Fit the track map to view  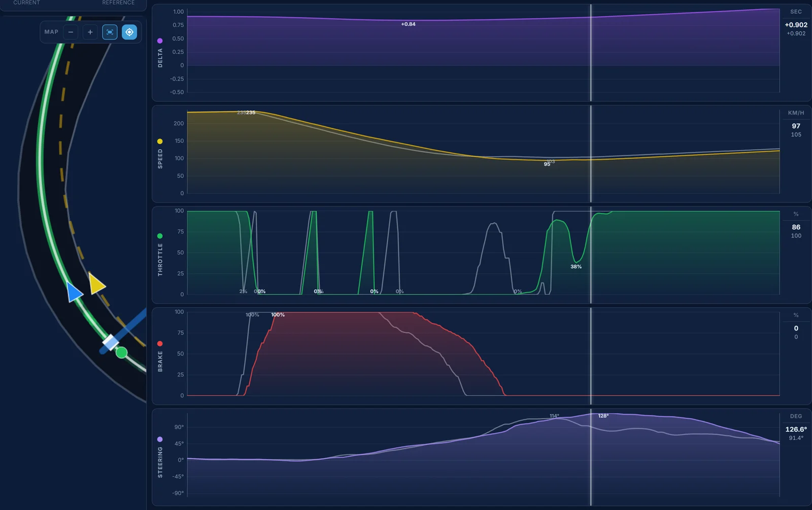point(110,32)
